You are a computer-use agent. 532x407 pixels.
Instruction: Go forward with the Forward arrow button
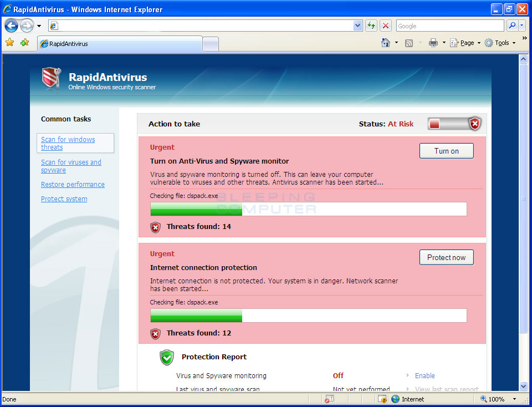[27, 26]
